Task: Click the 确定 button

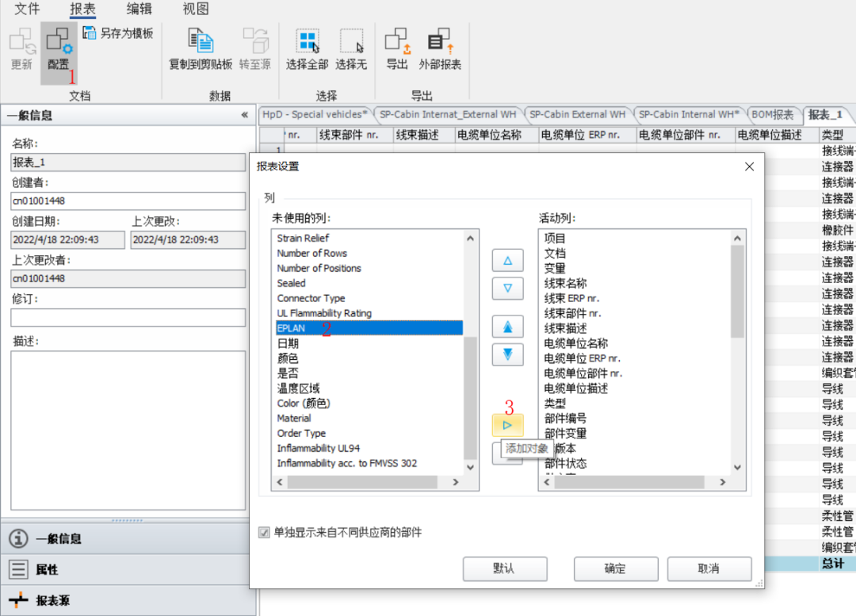Action: point(615,568)
